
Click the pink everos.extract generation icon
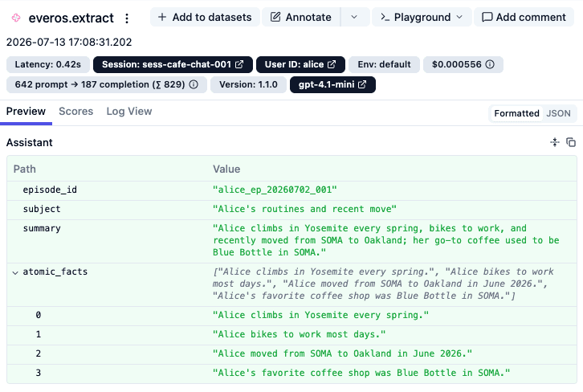(16, 18)
